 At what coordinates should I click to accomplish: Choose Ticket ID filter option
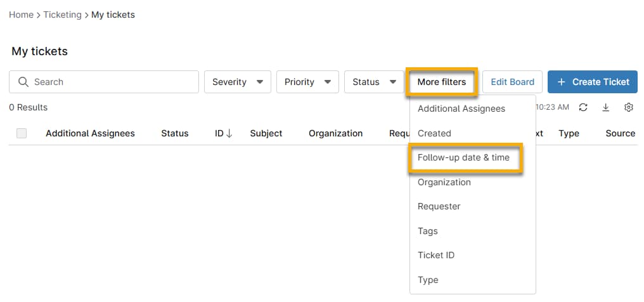436,255
